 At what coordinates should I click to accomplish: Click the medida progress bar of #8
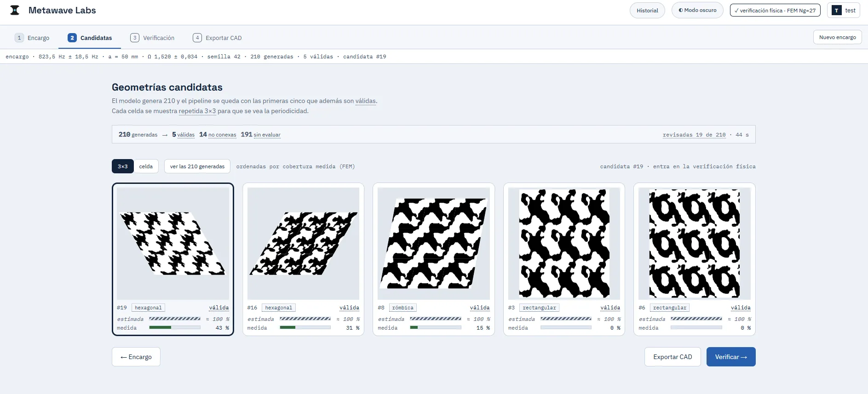(x=436, y=328)
